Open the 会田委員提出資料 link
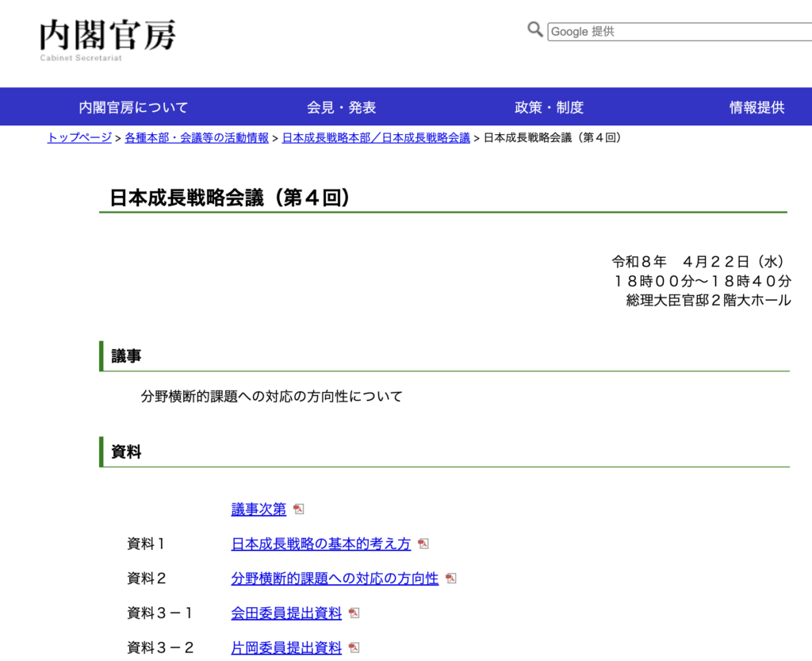 [286, 613]
